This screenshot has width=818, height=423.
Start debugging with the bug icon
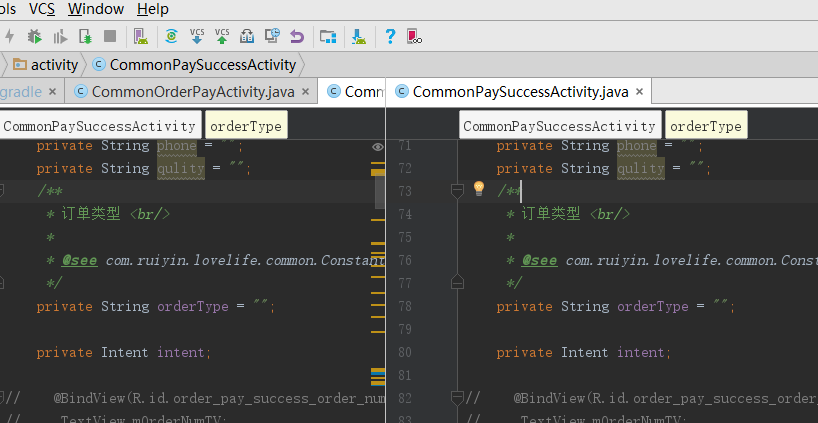(34, 36)
